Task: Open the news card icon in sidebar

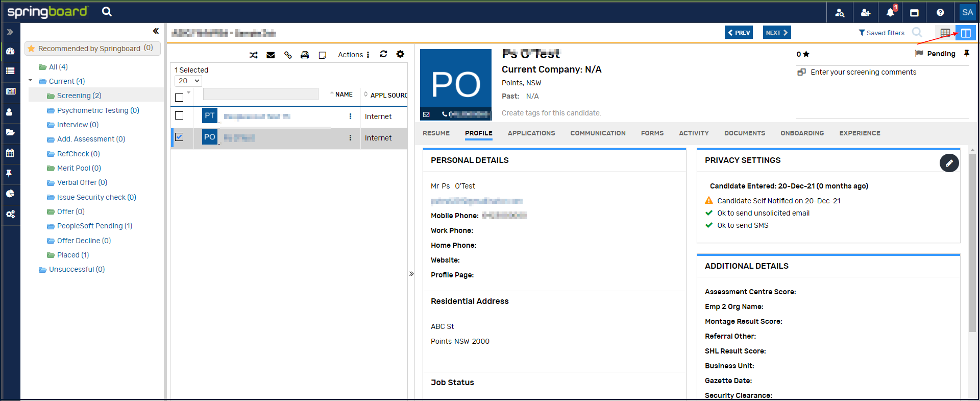Action: coord(10,91)
